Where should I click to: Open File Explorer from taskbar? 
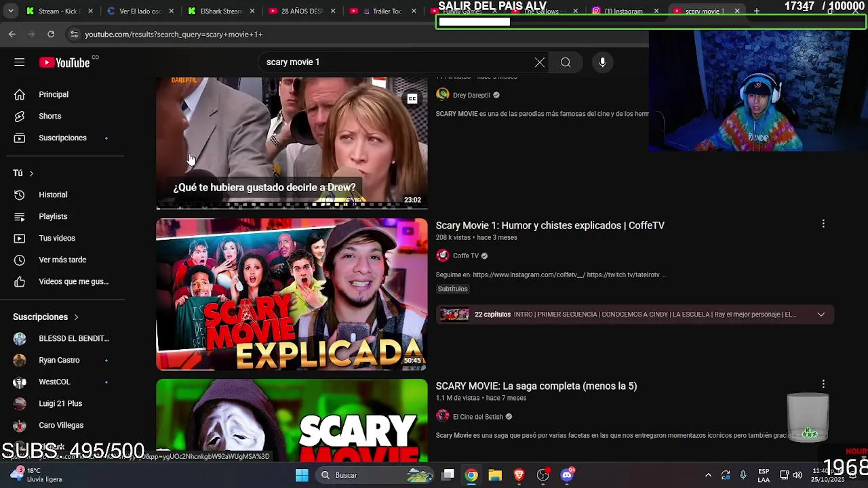click(495, 475)
